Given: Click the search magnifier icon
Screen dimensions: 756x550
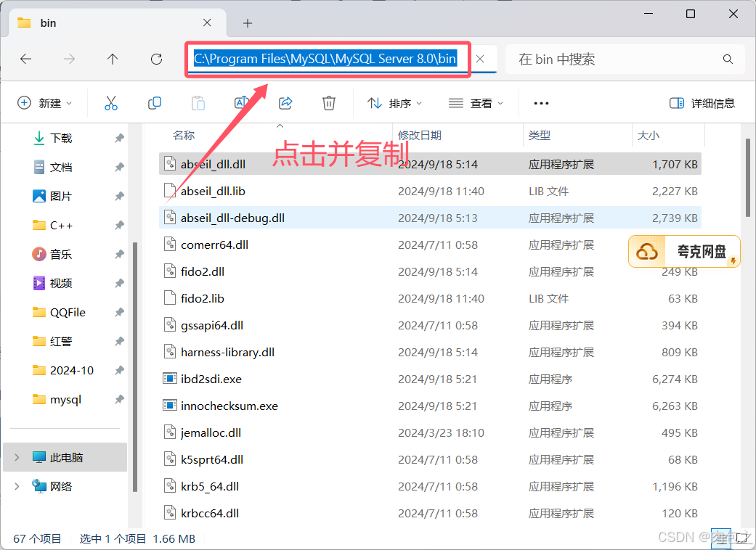Looking at the screenshot, I should (x=728, y=59).
